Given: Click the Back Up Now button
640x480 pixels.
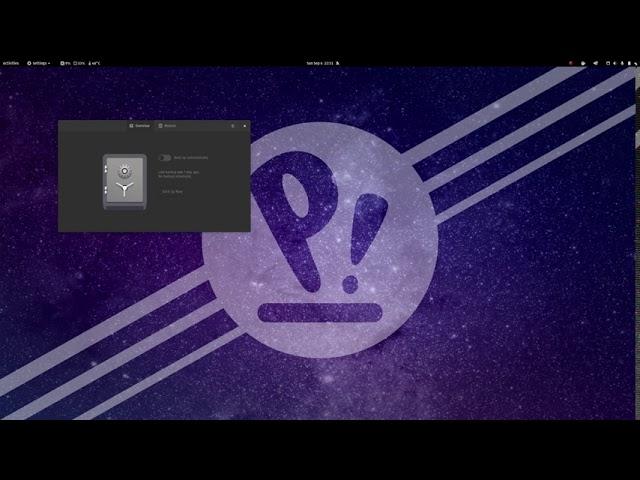Looking at the screenshot, I should point(172,191).
